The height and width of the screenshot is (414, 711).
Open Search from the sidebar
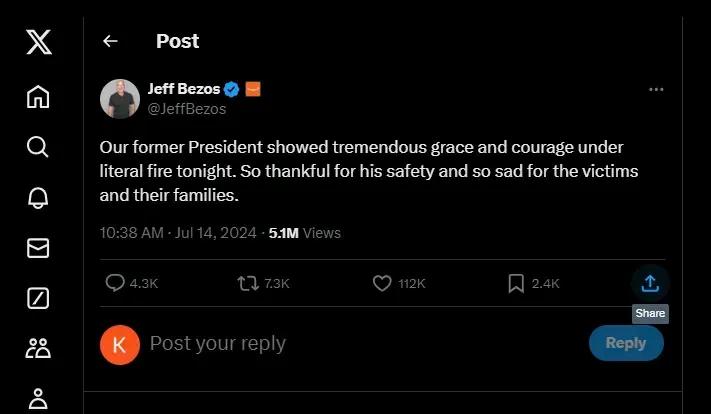(38, 147)
